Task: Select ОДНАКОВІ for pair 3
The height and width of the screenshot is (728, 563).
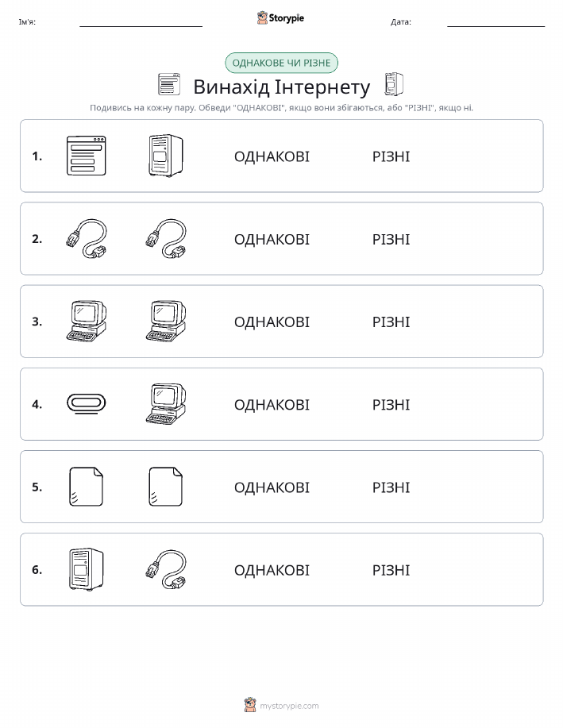Action: pos(272,322)
